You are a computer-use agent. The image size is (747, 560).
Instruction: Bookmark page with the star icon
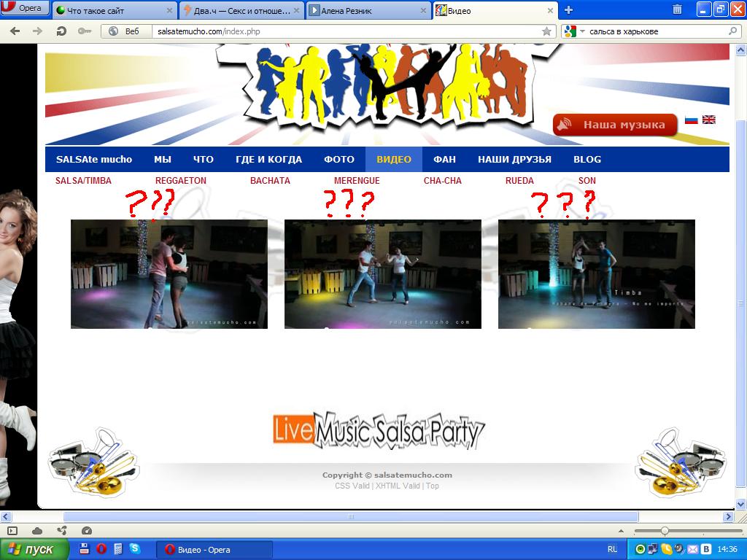pyautogui.click(x=546, y=31)
